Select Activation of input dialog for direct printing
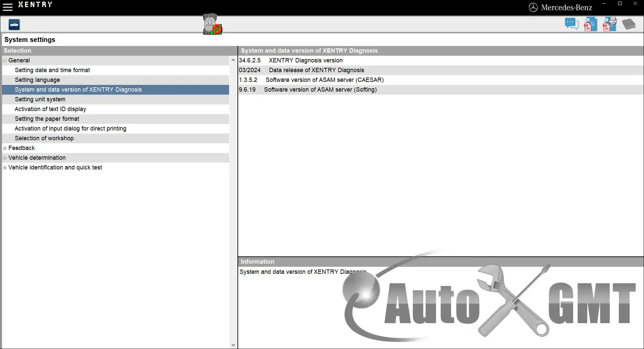This screenshot has width=644, height=349. pyautogui.click(x=70, y=129)
